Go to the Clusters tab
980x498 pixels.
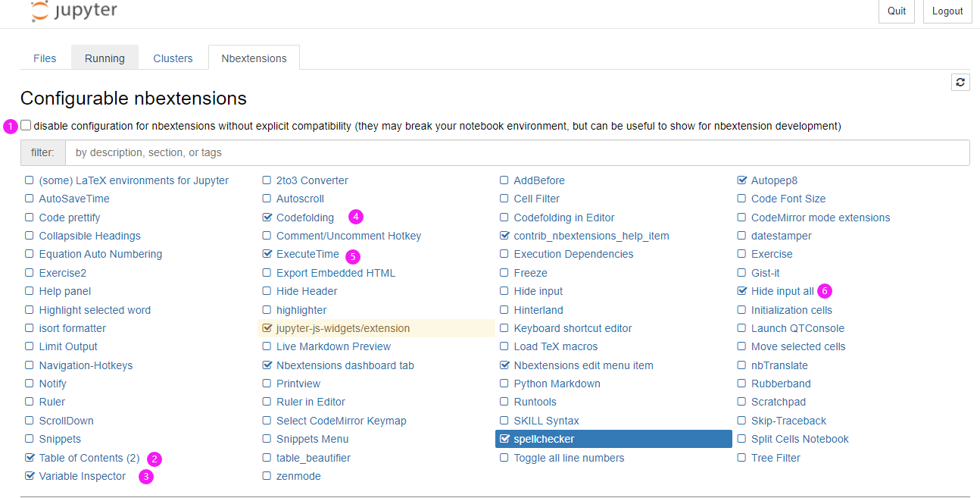click(173, 58)
